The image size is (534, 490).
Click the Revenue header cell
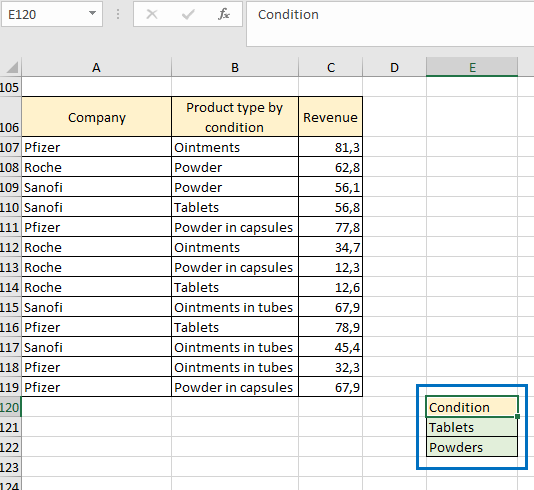330,117
